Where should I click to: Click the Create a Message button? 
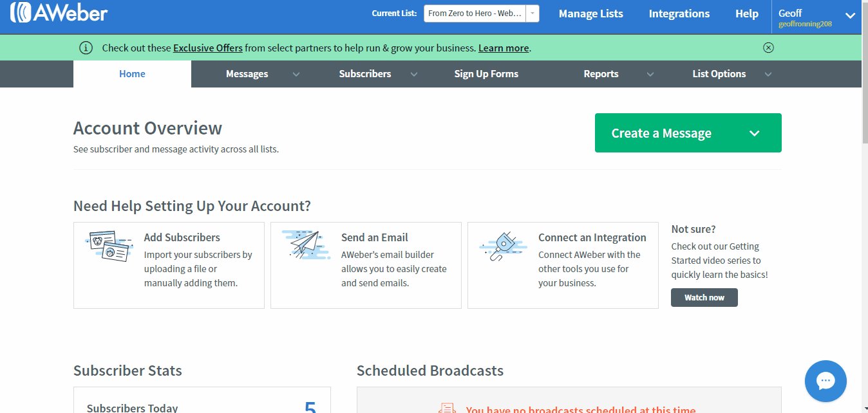coord(688,133)
